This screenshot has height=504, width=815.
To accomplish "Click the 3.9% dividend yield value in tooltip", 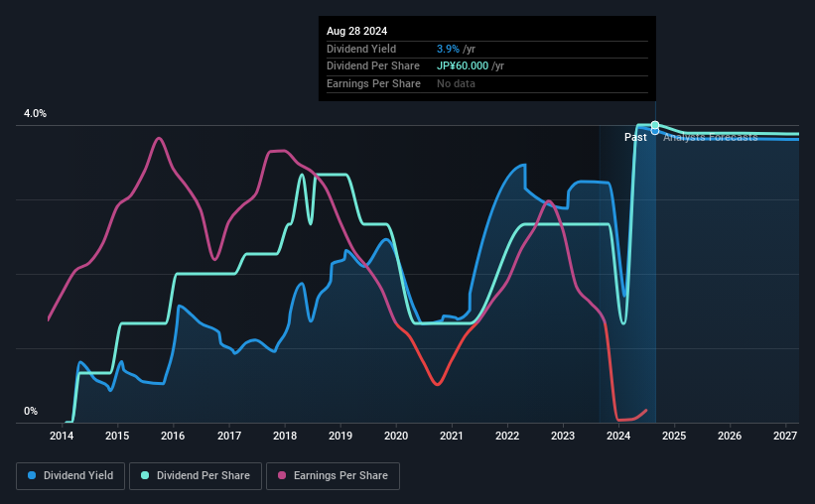I will click(x=448, y=49).
